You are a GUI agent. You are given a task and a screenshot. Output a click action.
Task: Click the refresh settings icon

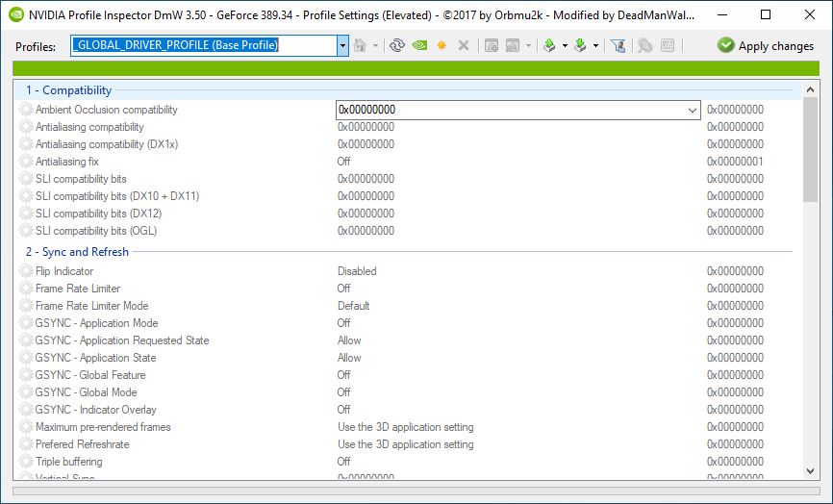click(x=397, y=45)
